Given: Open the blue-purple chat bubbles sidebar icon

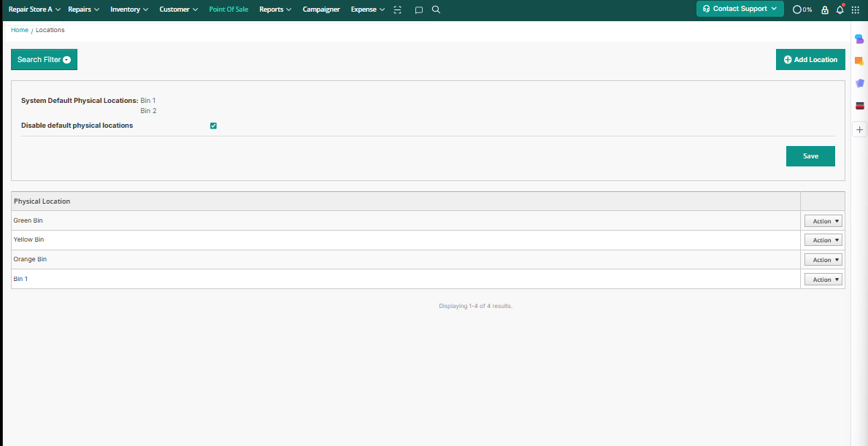Looking at the screenshot, I should click(860, 39).
